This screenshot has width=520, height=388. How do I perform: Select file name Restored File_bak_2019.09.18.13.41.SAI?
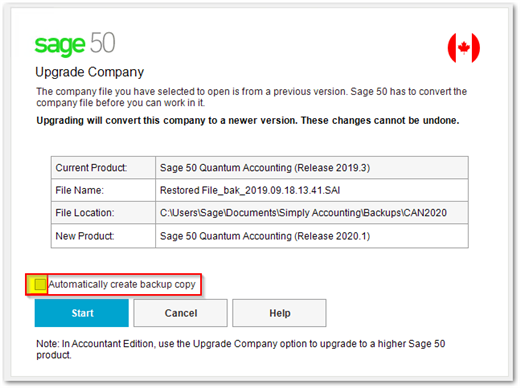250,190
